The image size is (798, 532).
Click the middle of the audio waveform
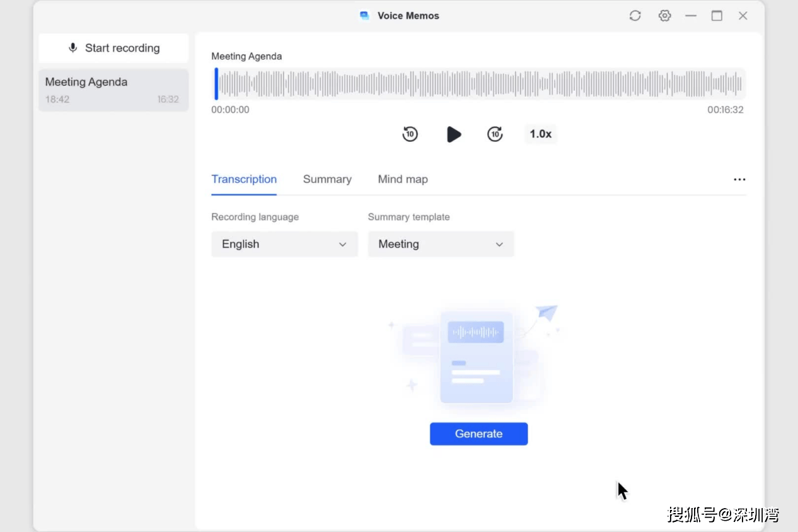479,84
